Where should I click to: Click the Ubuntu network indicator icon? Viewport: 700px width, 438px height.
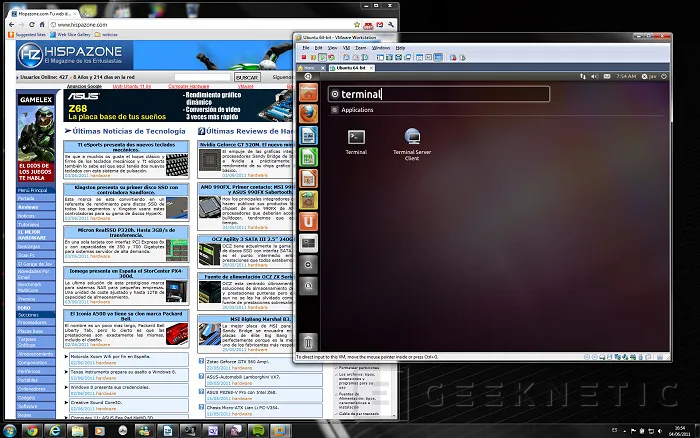pyautogui.click(x=583, y=76)
